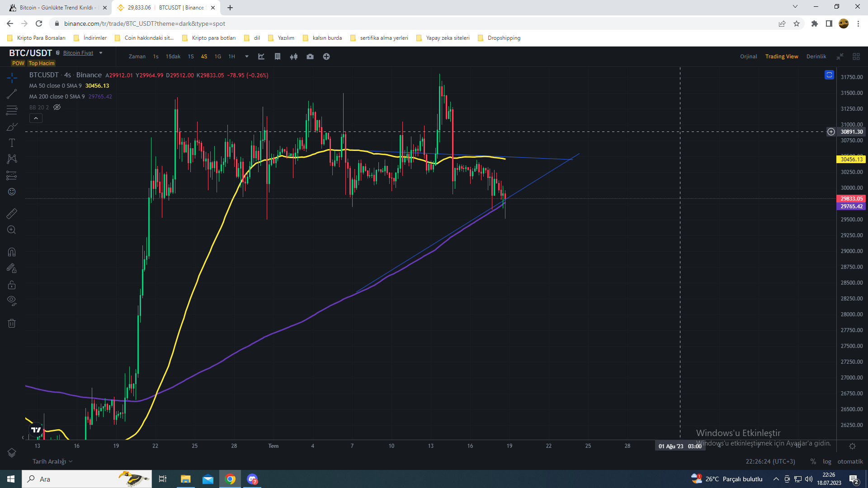The height and width of the screenshot is (488, 868).
Task: Open the Yapay zeka siteleri bookmark folder
Action: point(443,38)
